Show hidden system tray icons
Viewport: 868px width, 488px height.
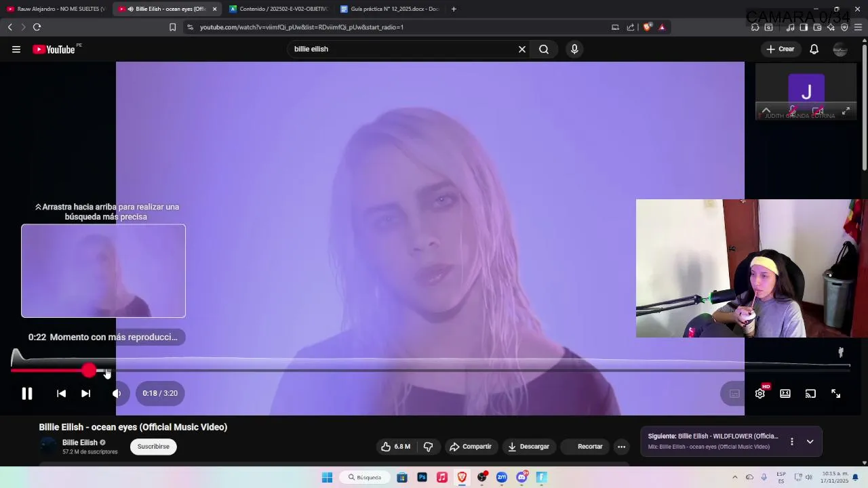pos(734,477)
